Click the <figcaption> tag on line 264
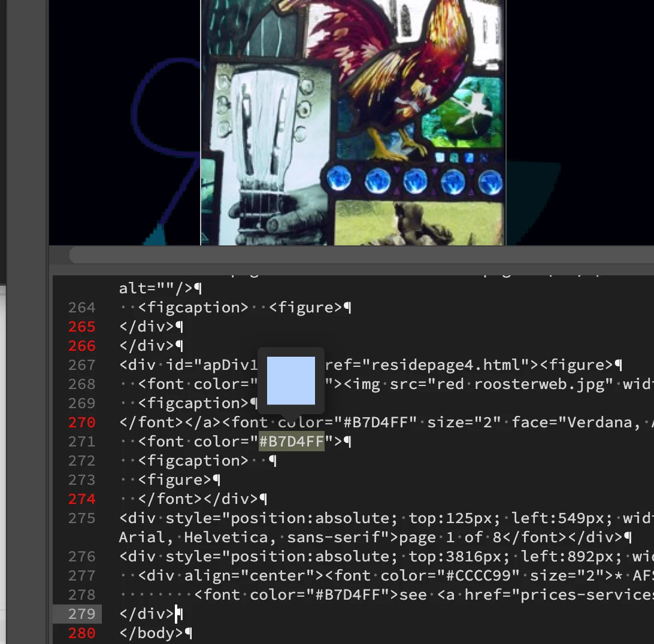Image resolution: width=654 pixels, height=644 pixels. point(193,308)
